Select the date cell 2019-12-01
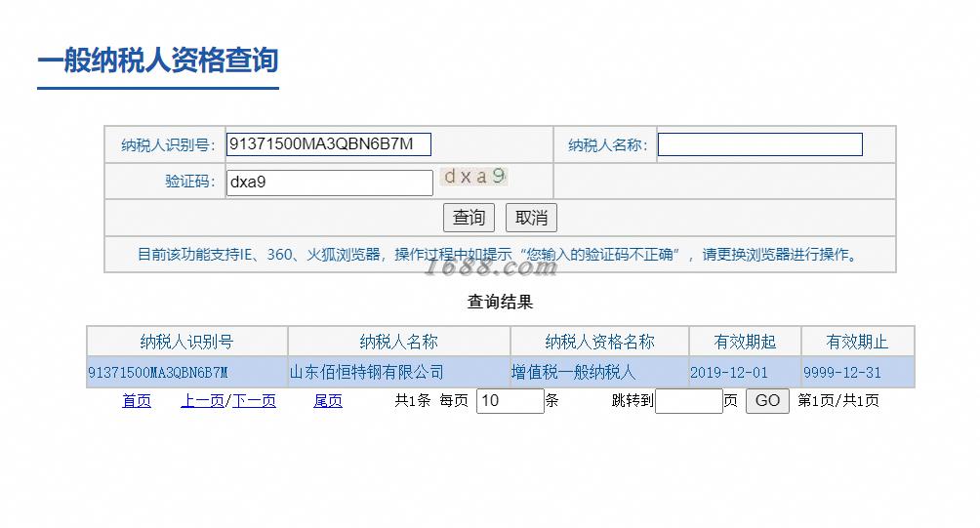 745,373
